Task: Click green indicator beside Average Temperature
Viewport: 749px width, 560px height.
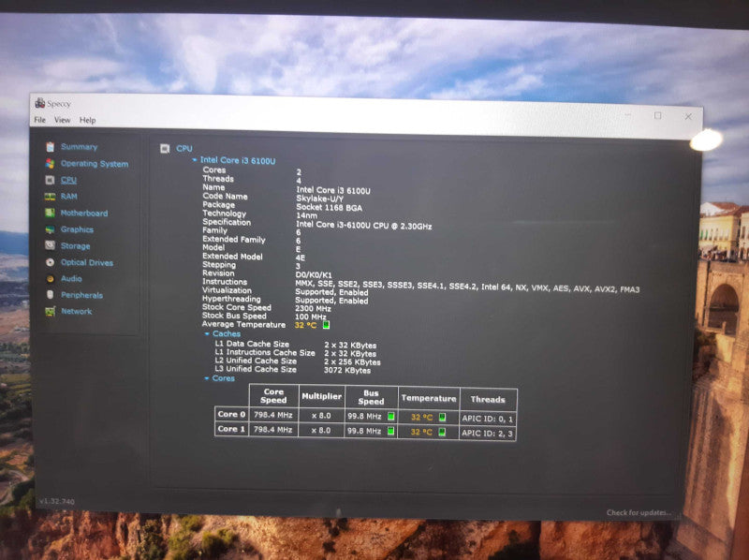Action: (326, 325)
